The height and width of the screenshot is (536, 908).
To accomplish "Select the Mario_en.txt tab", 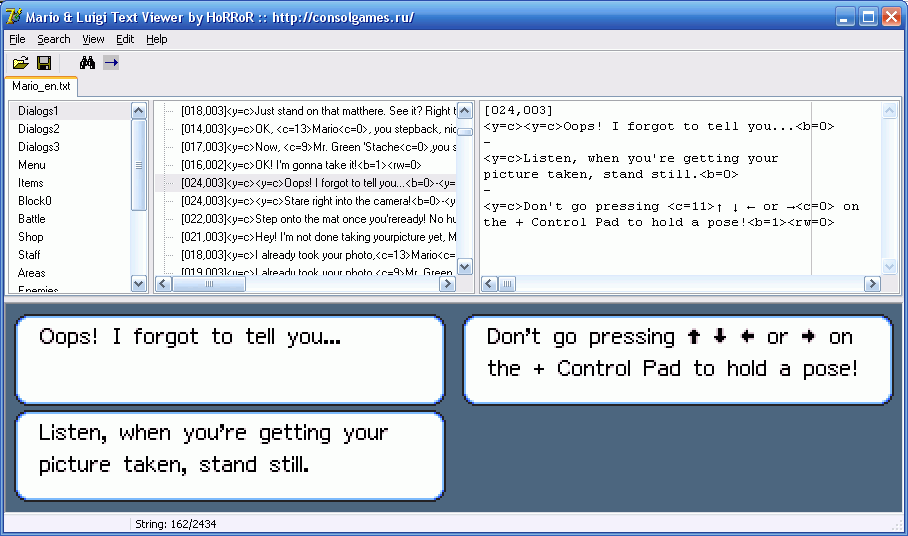I will [41, 86].
